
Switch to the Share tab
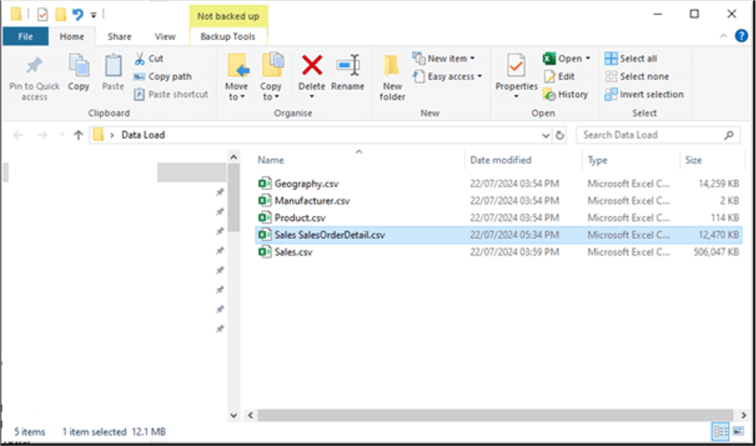[x=120, y=37]
